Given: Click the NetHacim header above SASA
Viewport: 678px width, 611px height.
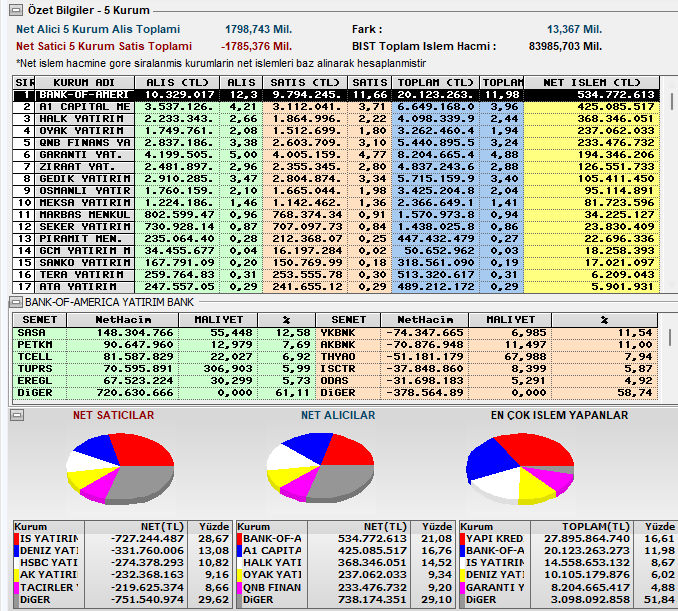Looking at the screenshot, I should click(123, 320).
